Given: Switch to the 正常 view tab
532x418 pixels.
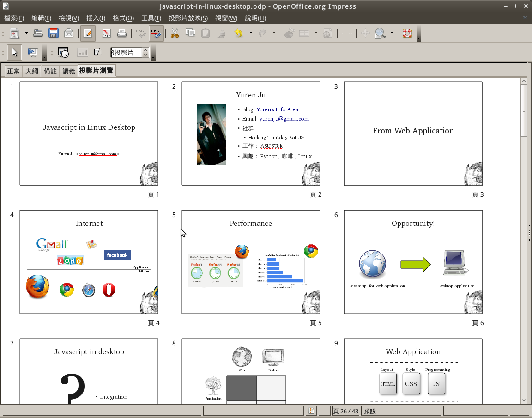Looking at the screenshot, I should point(13,71).
